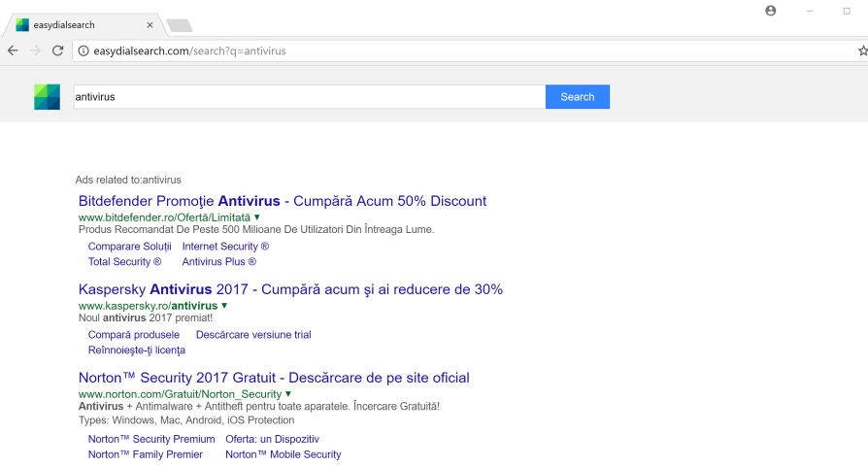Open the Bitdefender Promoţie Antivirus ad headline
The width and height of the screenshot is (868, 467).
(283, 201)
